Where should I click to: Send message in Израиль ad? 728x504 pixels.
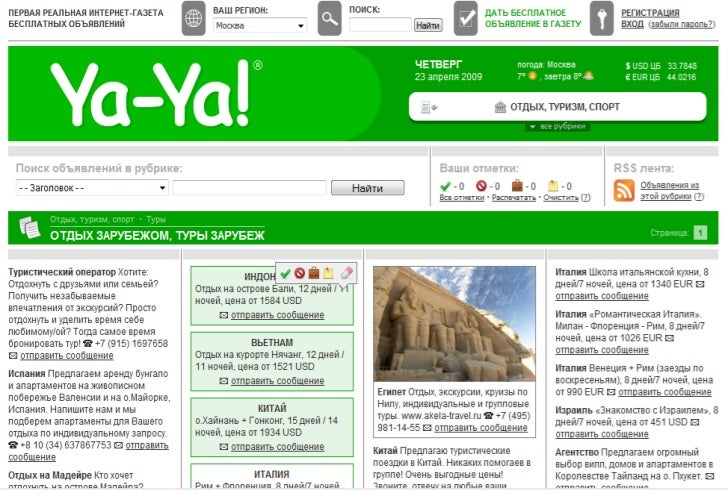tap(602, 434)
